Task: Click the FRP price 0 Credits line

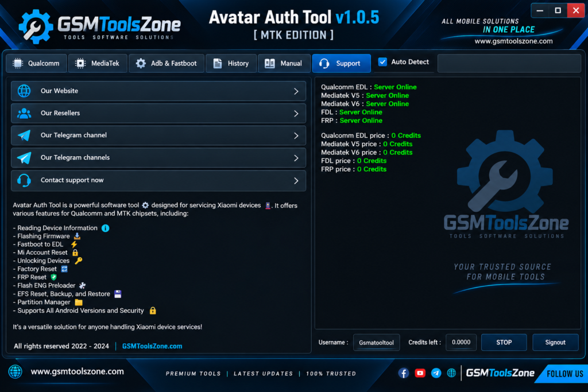Action: [354, 169]
